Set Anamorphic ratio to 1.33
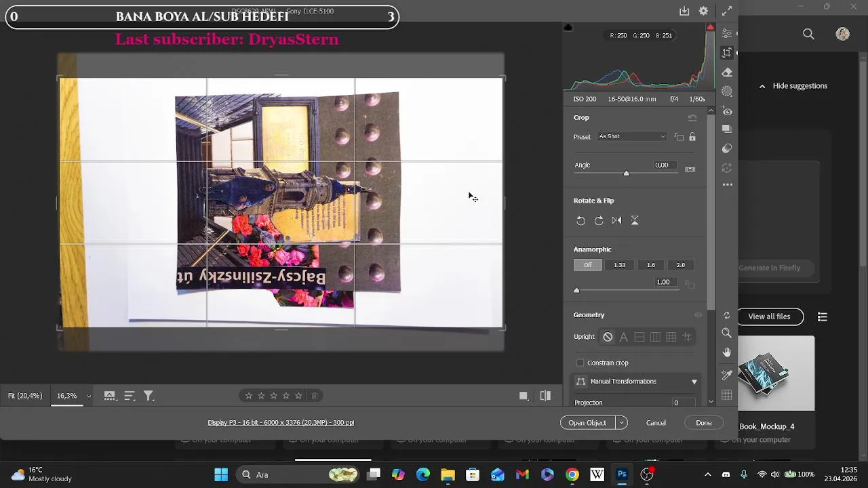The height and width of the screenshot is (488, 868). coord(620,265)
